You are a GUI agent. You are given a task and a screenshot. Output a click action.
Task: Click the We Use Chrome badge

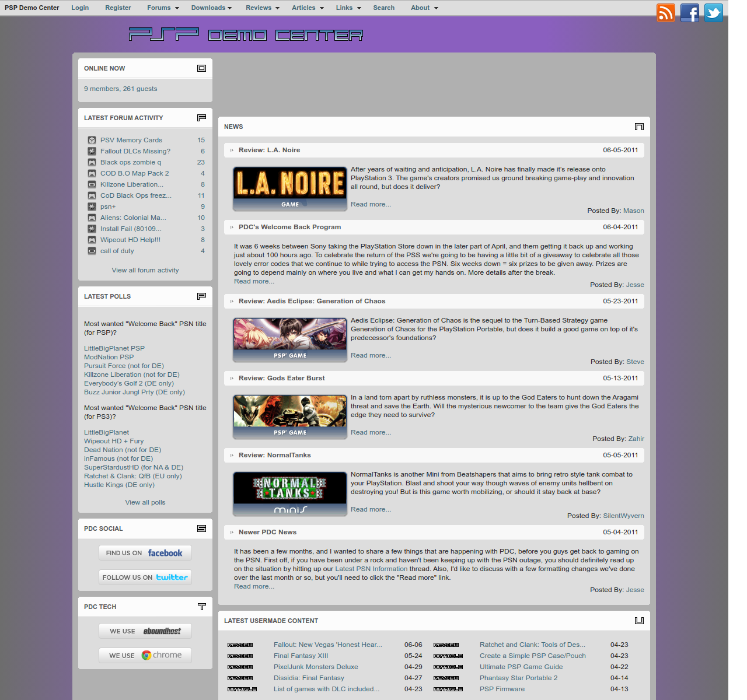145,655
